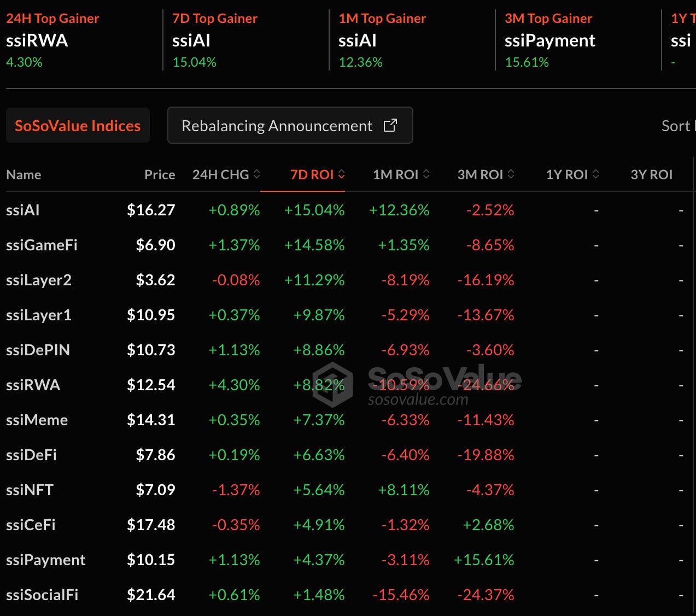Click the $12.54 price of ssiRWA
This screenshot has width=696, height=616.
[151, 385]
